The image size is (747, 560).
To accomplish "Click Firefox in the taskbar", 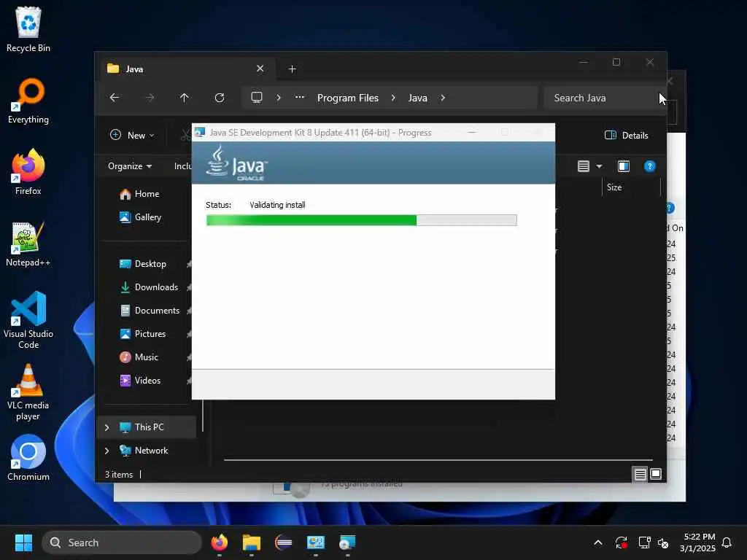I will coord(219,542).
